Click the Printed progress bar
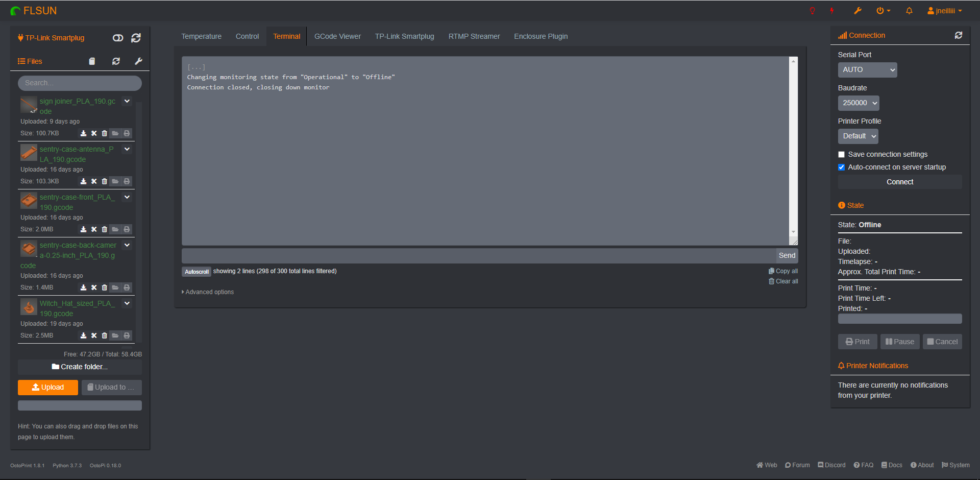The image size is (980, 480). pyautogui.click(x=899, y=319)
